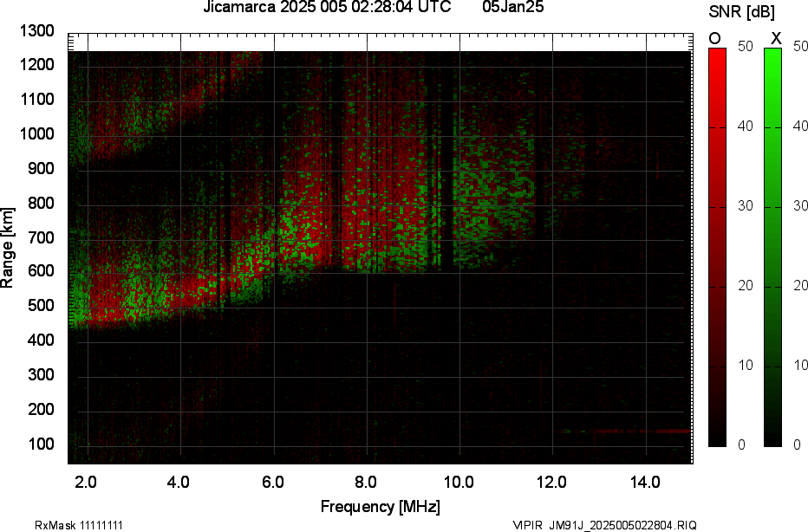The height and width of the screenshot is (532, 808).
Task: Click the 8.0 frequency axis label
Action: [365, 482]
